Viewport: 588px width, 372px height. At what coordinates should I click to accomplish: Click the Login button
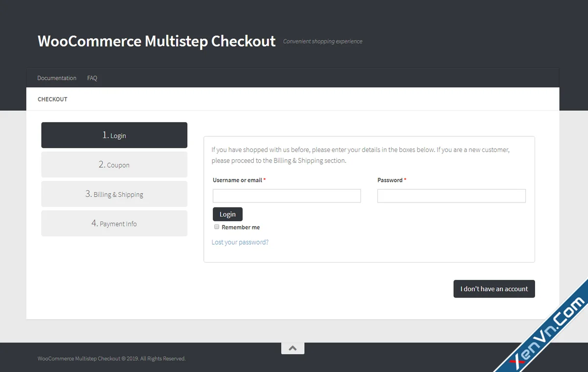[227, 214]
